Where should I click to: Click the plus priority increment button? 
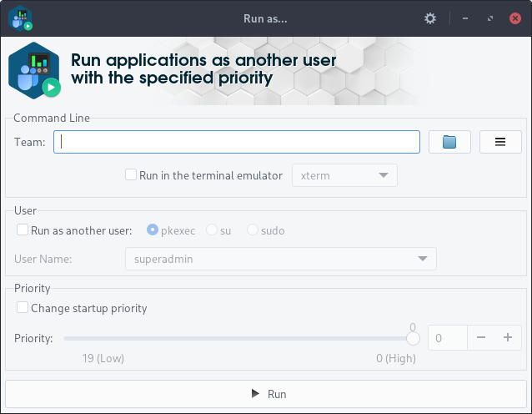click(x=507, y=338)
